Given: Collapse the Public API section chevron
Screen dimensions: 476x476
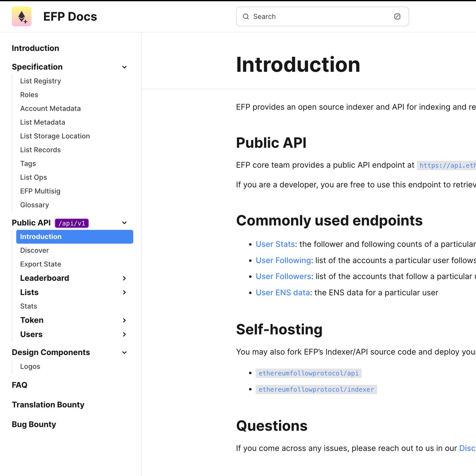Looking at the screenshot, I should coord(124,223).
